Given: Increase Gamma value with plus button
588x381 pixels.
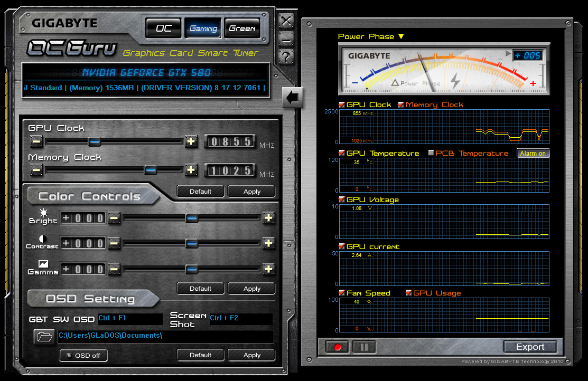Looking at the screenshot, I should click(268, 269).
